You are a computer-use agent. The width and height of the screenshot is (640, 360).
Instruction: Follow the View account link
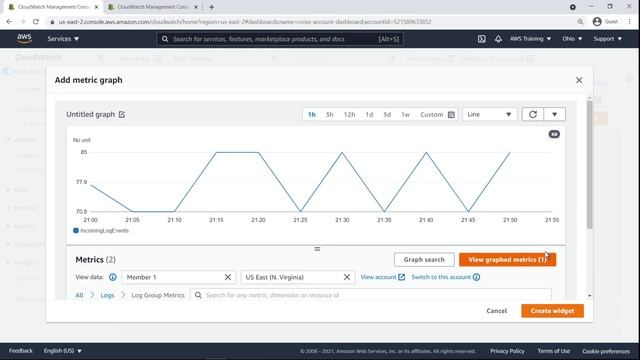coord(382,277)
